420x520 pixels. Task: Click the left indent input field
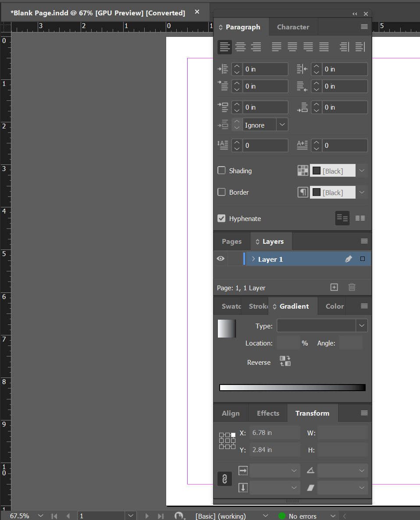pos(265,69)
